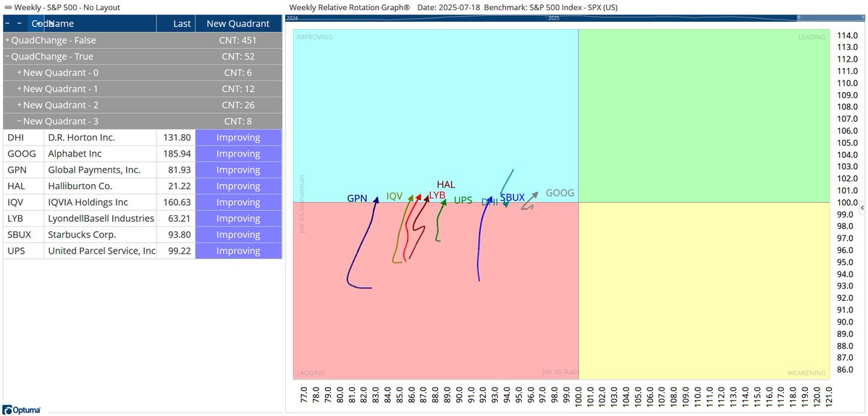Image resolution: width=868 pixels, height=416 pixels.
Task: Click the side panel collapse arrow beside the chart
Action: click(x=862, y=207)
